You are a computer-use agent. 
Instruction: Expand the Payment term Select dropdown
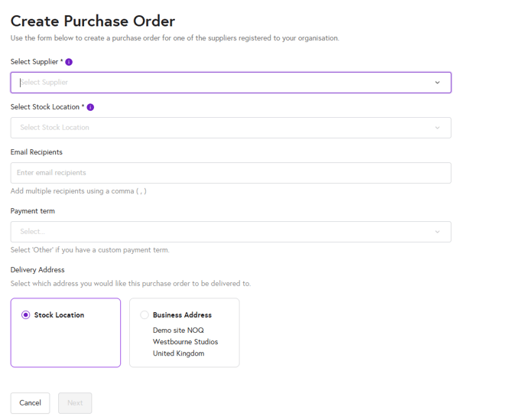coord(222,232)
